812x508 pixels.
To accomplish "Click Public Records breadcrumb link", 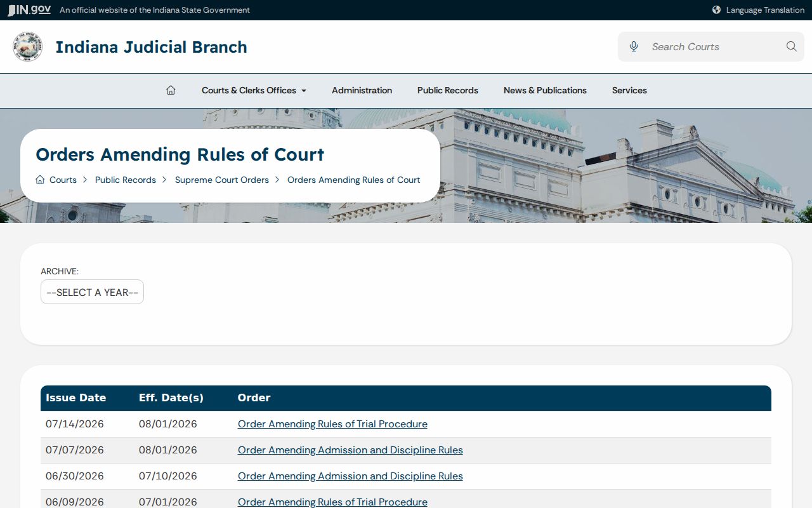I will [x=126, y=180].
